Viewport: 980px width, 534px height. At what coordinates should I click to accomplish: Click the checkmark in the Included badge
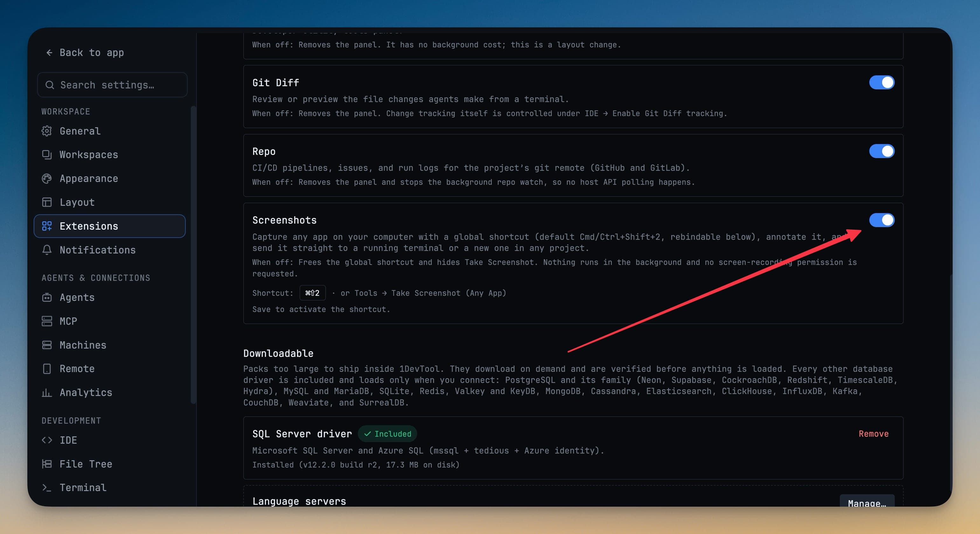tap(367, 434)
